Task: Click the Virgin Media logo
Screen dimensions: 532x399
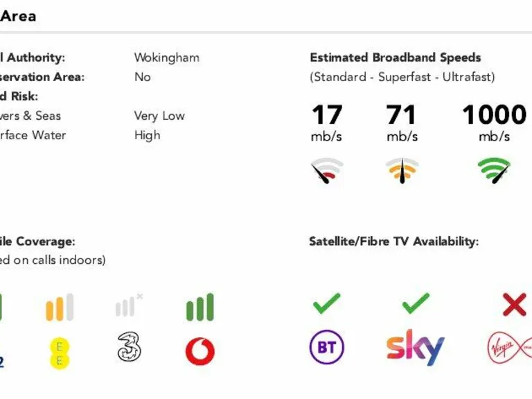Action: [510, 348]
